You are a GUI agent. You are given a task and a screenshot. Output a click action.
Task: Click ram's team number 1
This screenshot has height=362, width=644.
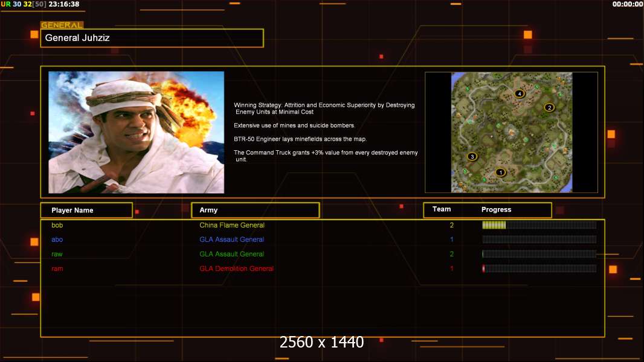[x=452, y=268]
